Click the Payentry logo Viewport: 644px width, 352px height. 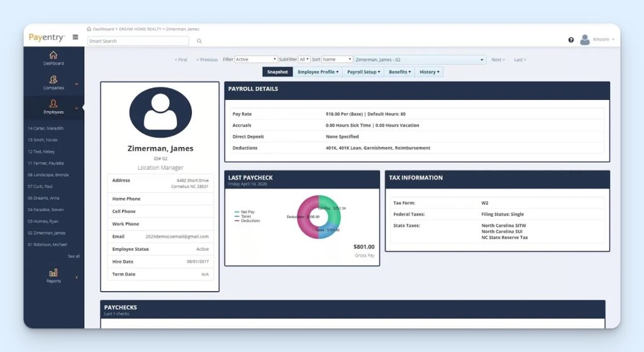(47, 37)
